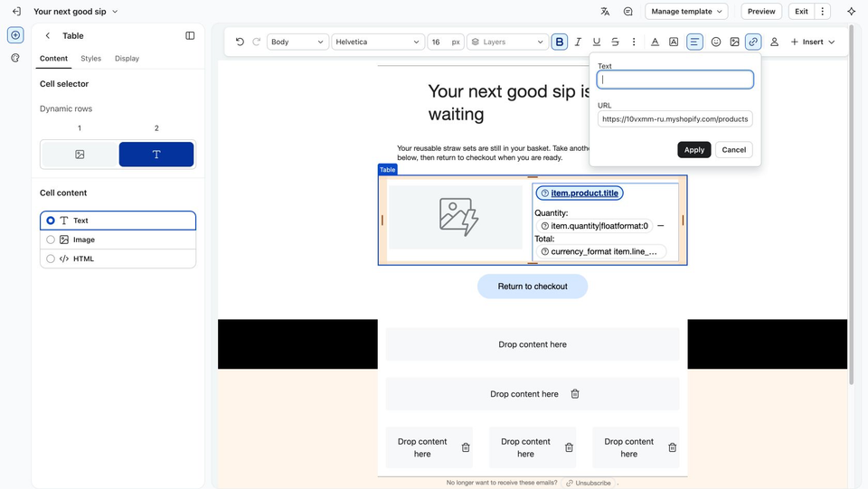Image resolution: width=868 pixels, height=489 pixels.
Task: Select the currency_format item.line variable chip
Action: 600,251
